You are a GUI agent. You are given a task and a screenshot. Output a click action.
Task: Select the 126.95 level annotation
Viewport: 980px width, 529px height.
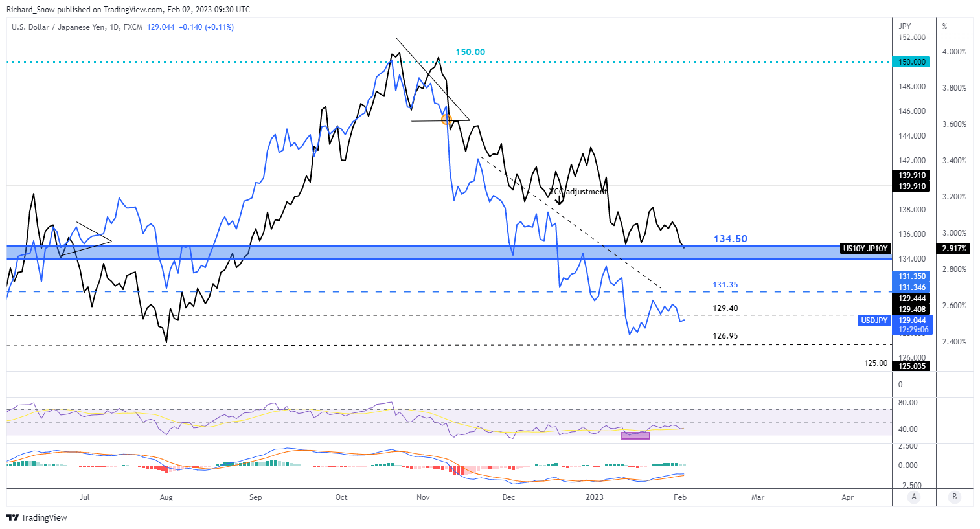click(725, 336)
